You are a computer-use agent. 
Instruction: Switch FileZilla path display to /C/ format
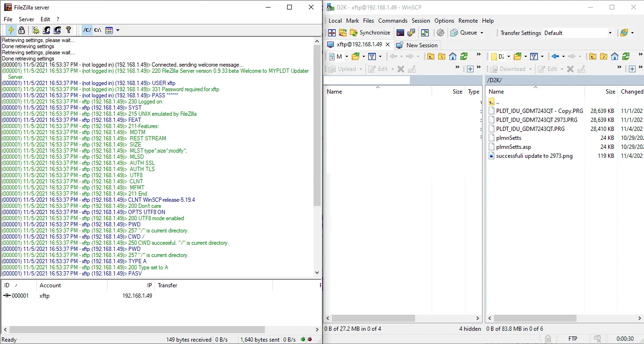87,30
